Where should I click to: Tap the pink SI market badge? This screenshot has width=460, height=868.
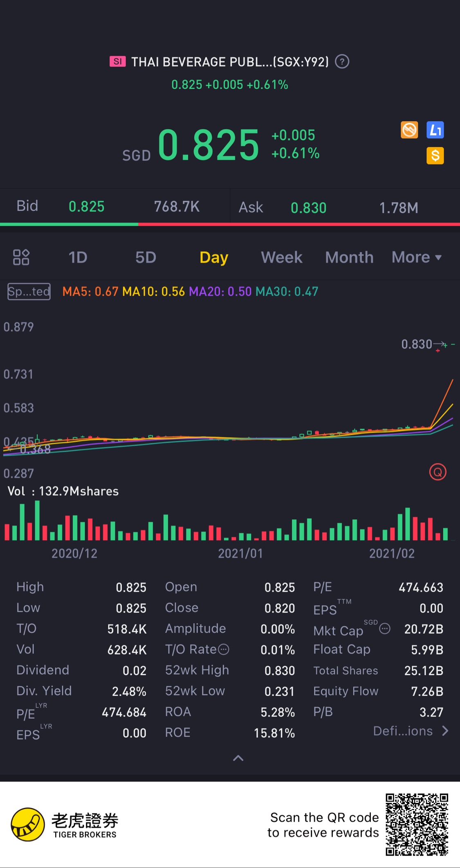pos(117,61)
